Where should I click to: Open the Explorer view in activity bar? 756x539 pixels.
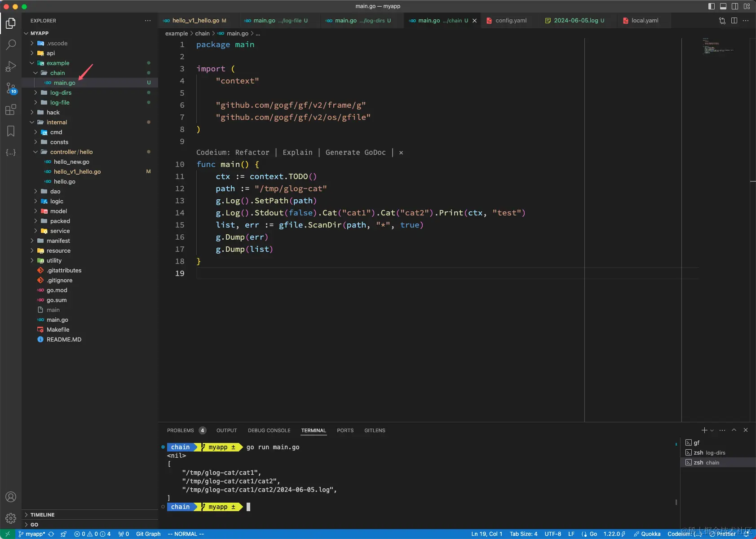pyautogui.click(x=11, y=23)
